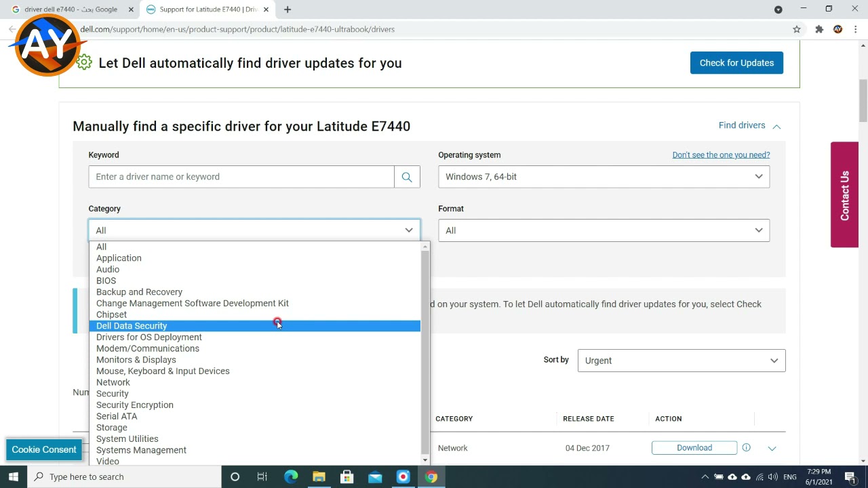Open the Chrome extensions puzzle icon
Screen dimensions: 868x488
(x=819, y=29)
